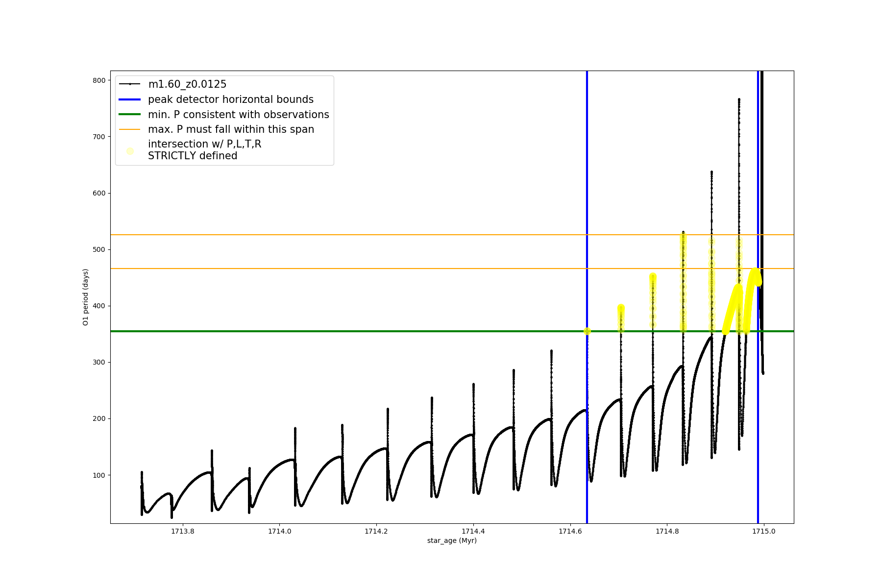The width and height of the screenshot is (882, 588).
Task: Click the blue line swatch in the legend
Action: pos(130,99)
